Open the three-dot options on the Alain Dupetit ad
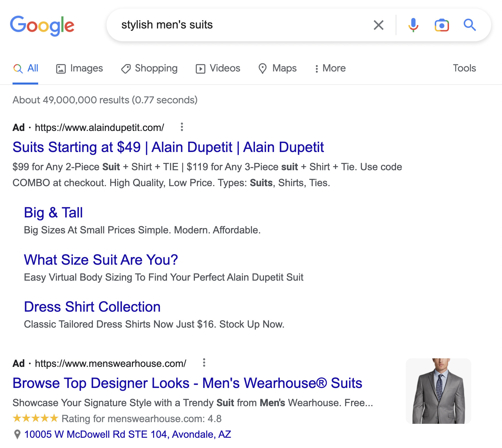502x448 pixels. 182,127
